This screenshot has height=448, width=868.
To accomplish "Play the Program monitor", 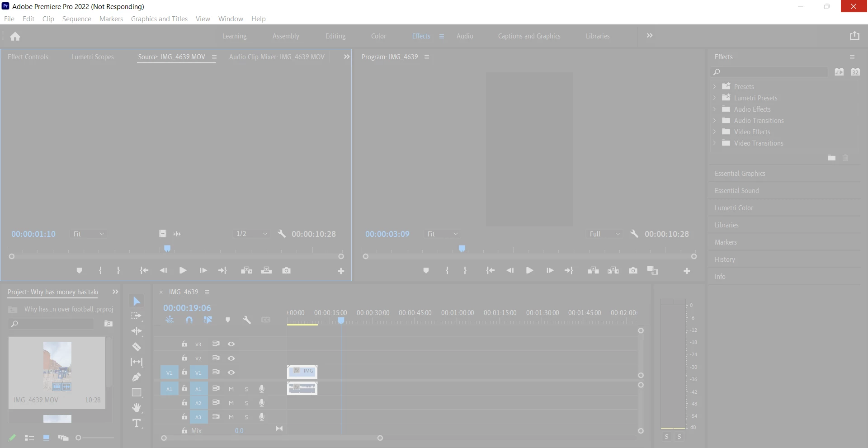I will click(529, 270).
